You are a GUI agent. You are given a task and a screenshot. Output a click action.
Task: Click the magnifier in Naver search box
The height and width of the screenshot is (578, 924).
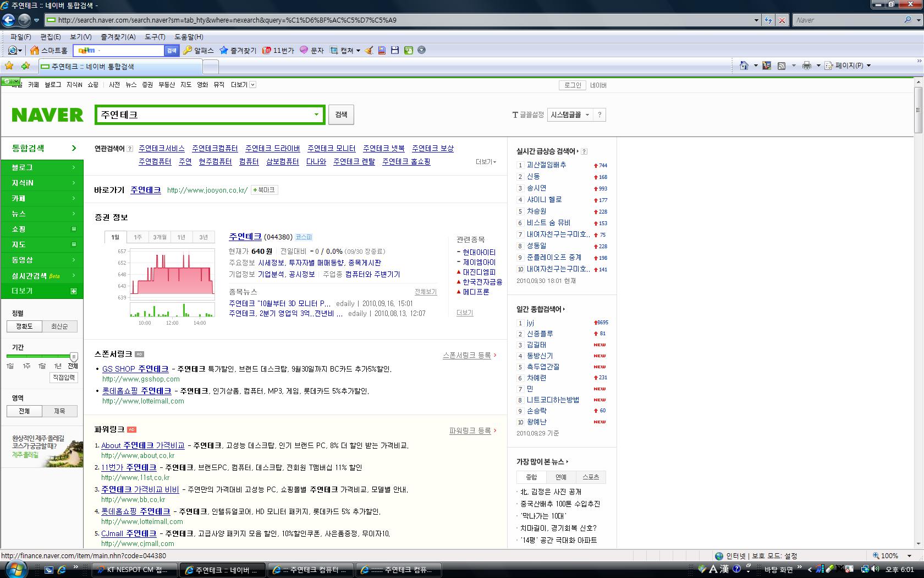pos(908,20)
